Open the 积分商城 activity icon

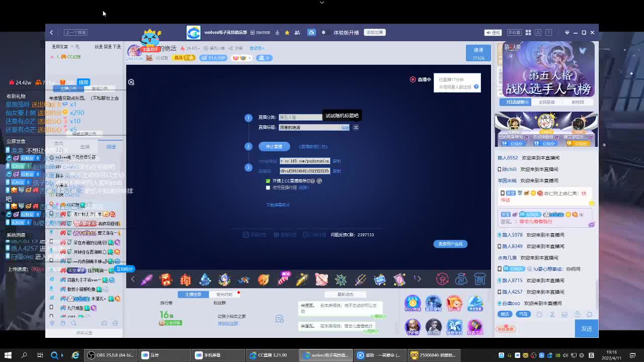click(413, 304)
